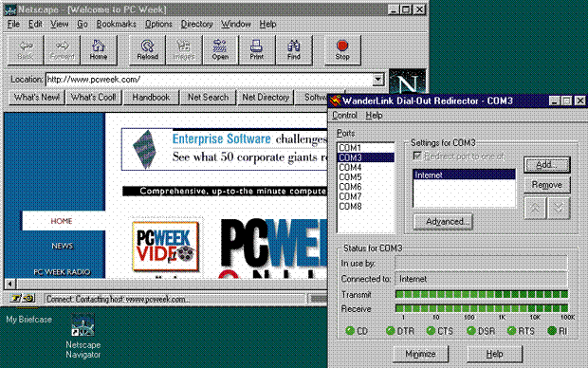Click the DTR indicator light
This screenshot has height=368, width=588.
(x=391, y=330)
